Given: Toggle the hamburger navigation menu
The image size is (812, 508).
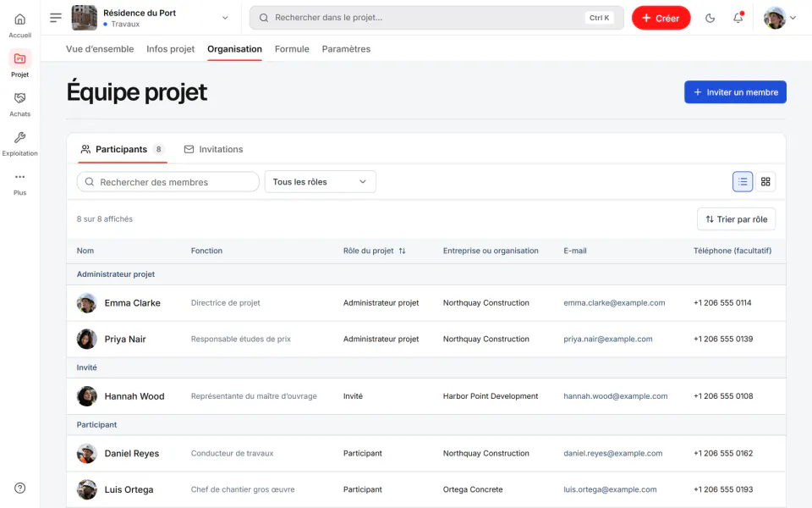Looking at the screenshot, I should (x=56, y=18).
